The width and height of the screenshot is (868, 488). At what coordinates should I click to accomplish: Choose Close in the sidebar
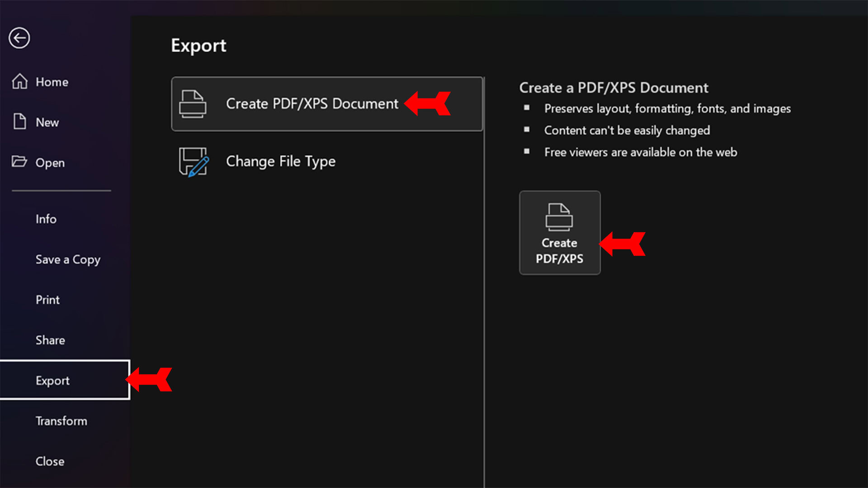[50, 461]
